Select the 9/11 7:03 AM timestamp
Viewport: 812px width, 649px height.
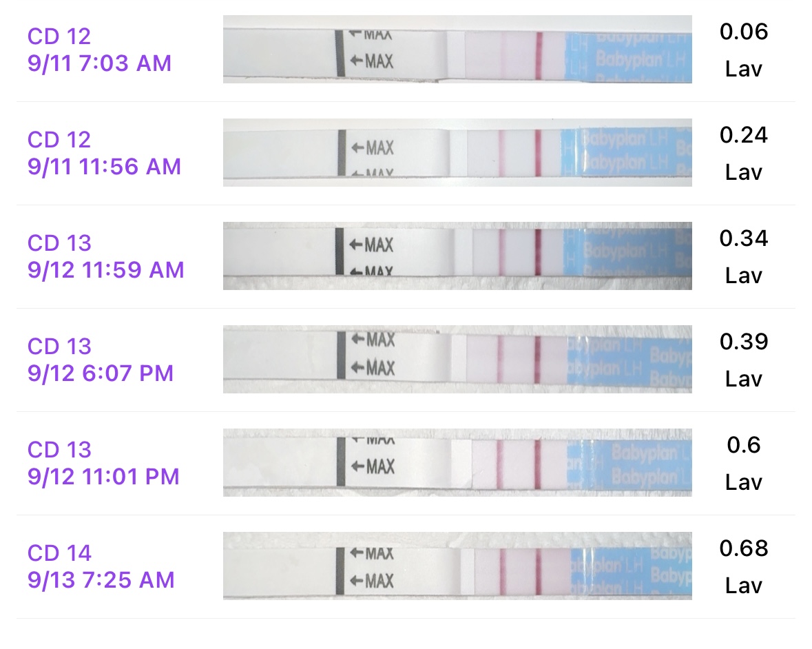coord(99,63)
